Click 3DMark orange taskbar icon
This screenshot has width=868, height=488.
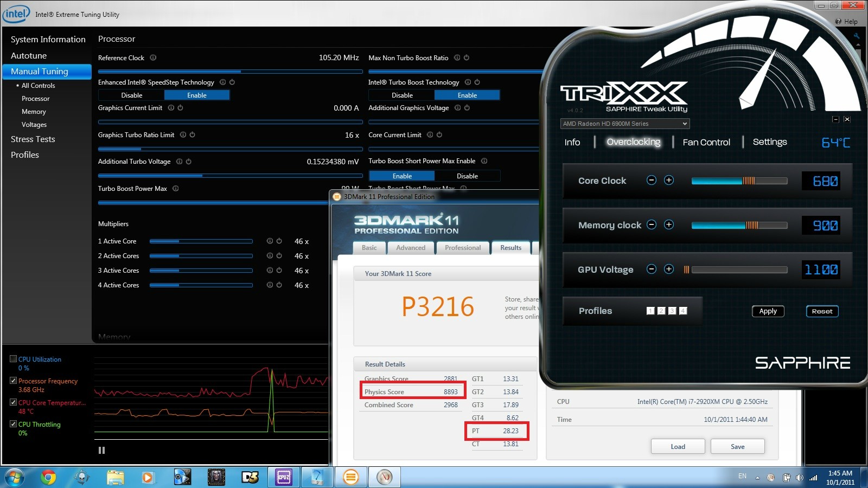[x=351, y=477]
